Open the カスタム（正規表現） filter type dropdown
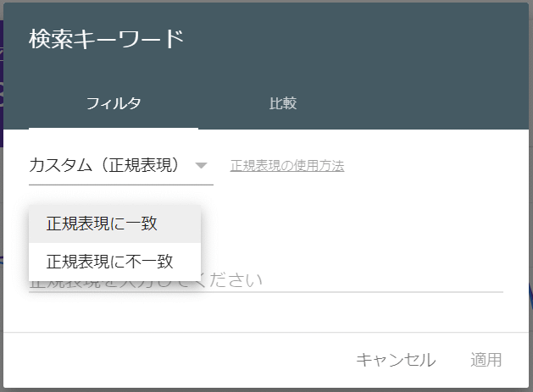The height and width of the screenshot is (392, 533). [x=121, y=166]
